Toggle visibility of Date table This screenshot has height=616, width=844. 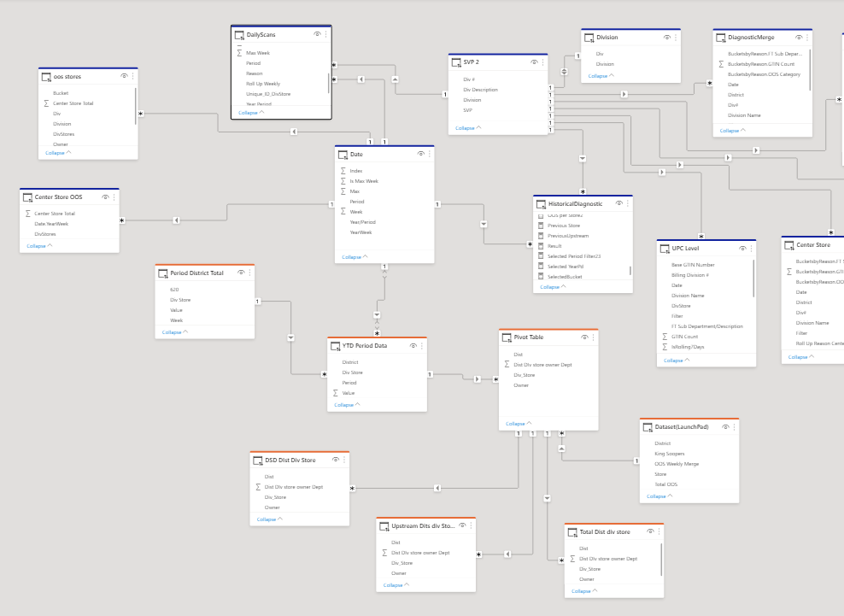pos(421,154)
